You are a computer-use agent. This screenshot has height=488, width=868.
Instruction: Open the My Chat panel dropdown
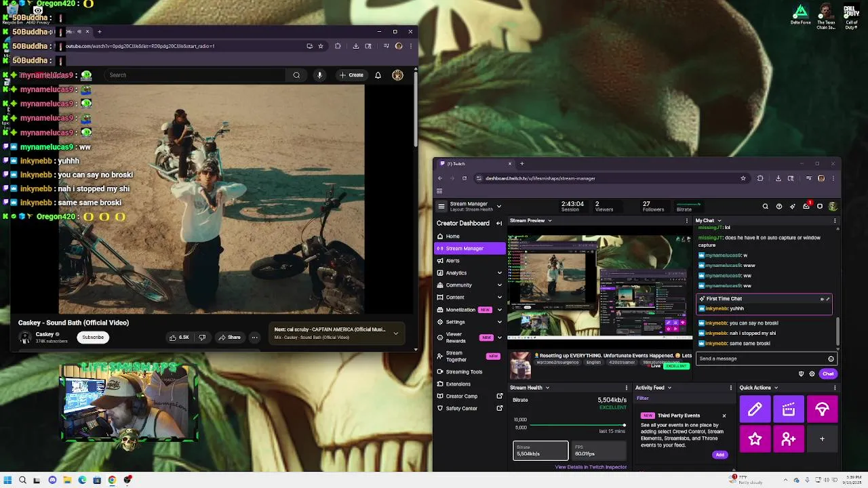pos(719,220)
